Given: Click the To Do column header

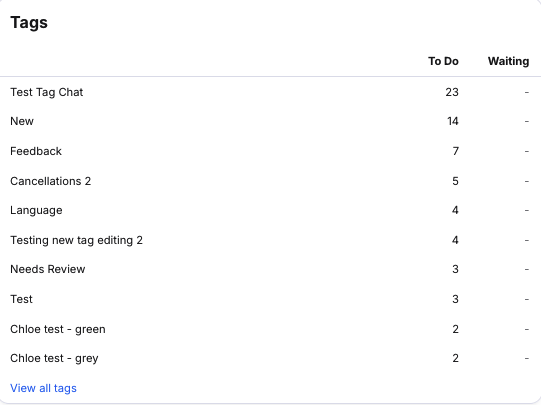Looking at the screenshot, I should point(443,61).
